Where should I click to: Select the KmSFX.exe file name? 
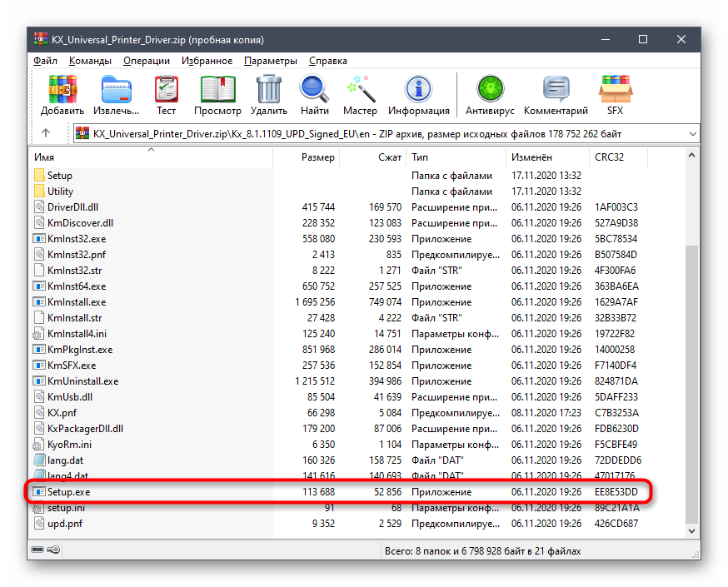click(72, 366)
